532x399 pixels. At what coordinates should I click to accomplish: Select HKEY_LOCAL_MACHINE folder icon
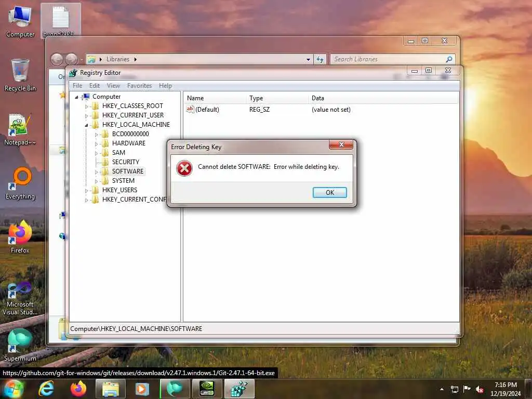click(x=96, y=125)
